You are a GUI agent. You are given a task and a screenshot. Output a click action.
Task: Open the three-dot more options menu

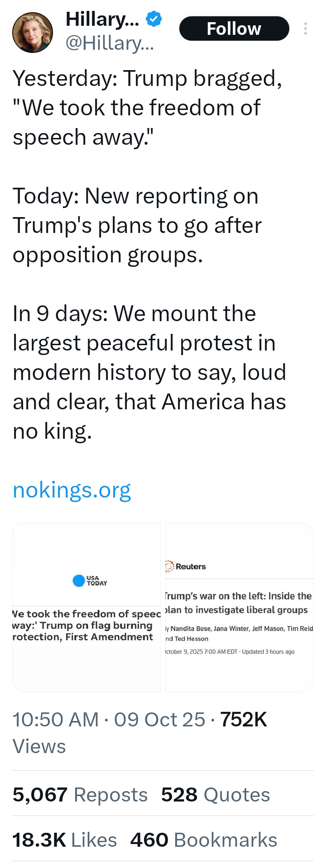306,28
